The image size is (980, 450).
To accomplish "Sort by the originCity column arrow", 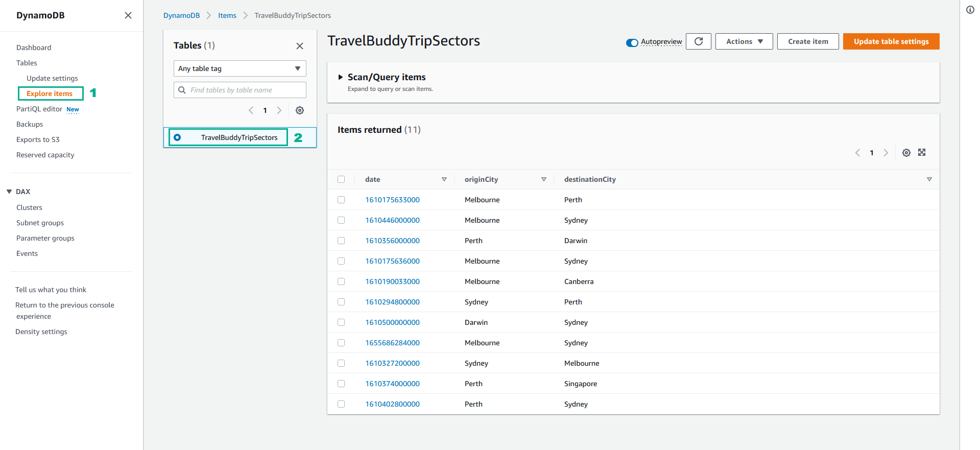I will pyautogui.click(x=544, y=179).
